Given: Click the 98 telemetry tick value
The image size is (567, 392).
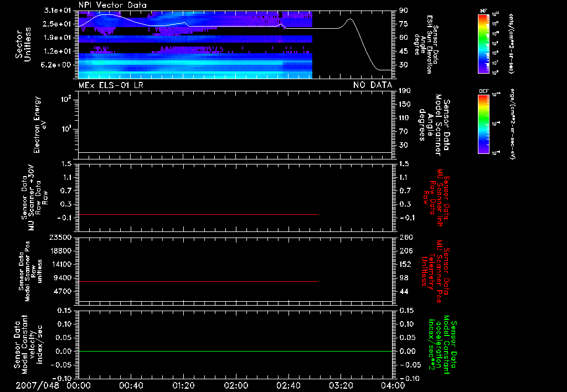Looking at the screenshot, I should tap(404, 278).
